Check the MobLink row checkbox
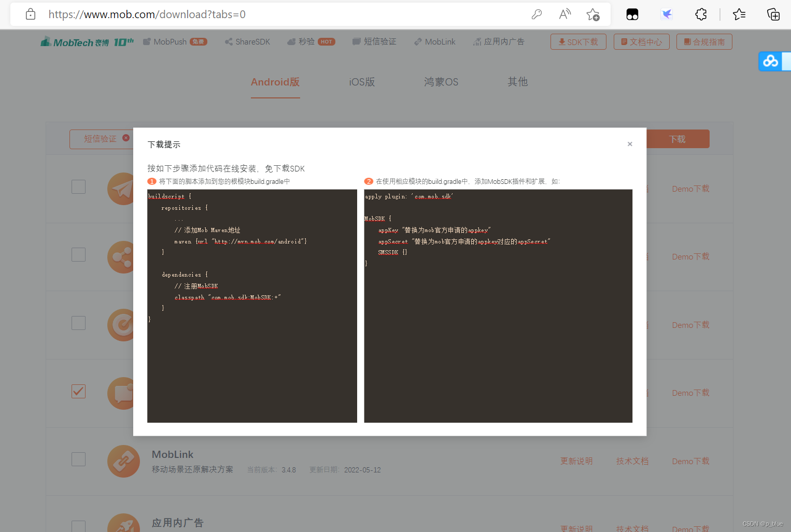 [78, 459]
